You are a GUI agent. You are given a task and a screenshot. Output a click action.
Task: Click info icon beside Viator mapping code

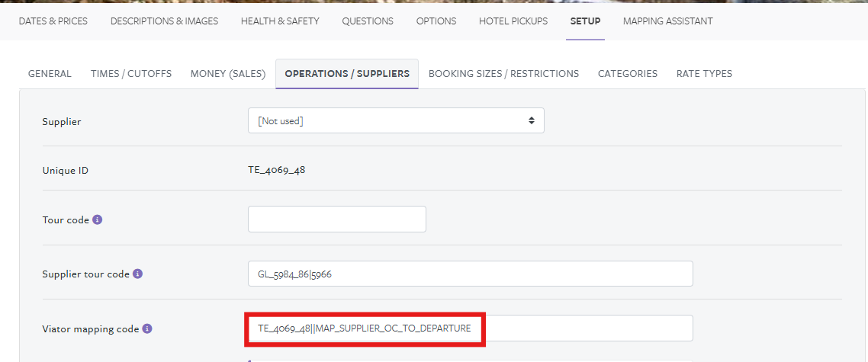coord(147,329)
